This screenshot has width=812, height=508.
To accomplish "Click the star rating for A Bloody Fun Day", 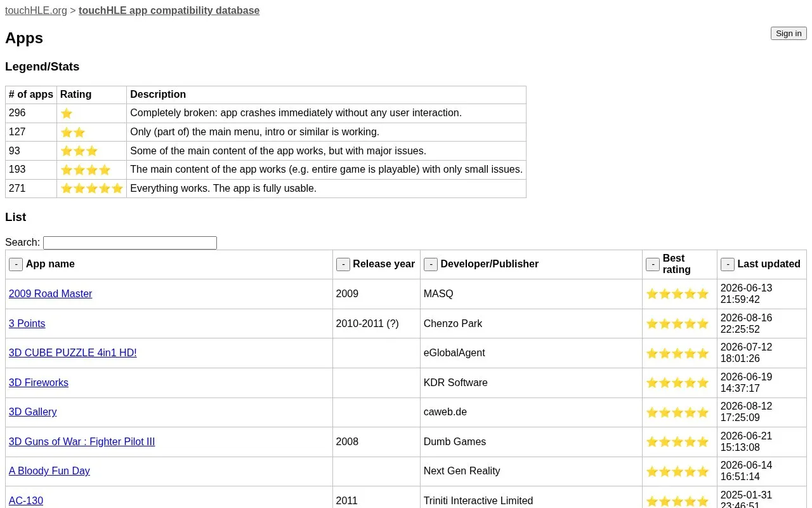I will 678,472.
